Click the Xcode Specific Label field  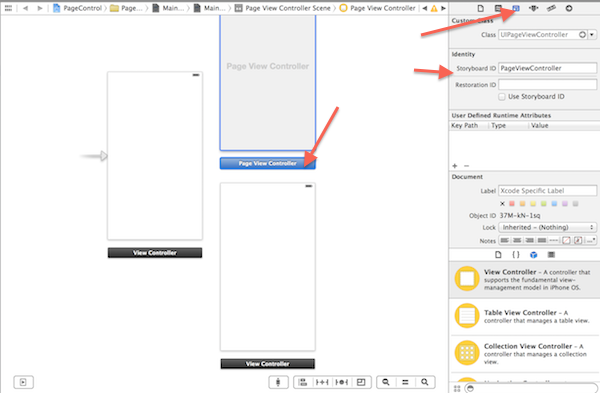pos(547,191)
